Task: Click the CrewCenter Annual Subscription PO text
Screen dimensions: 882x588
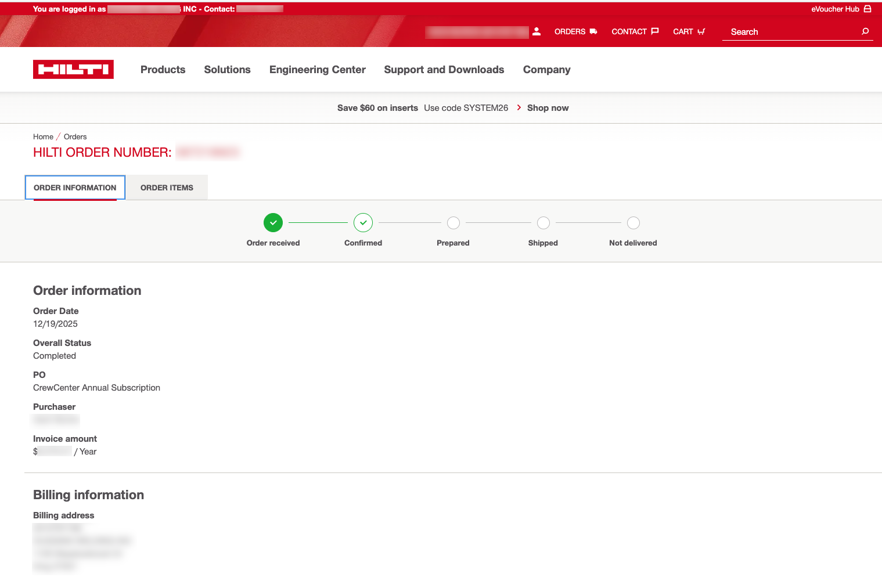Action: pos(96,388)
